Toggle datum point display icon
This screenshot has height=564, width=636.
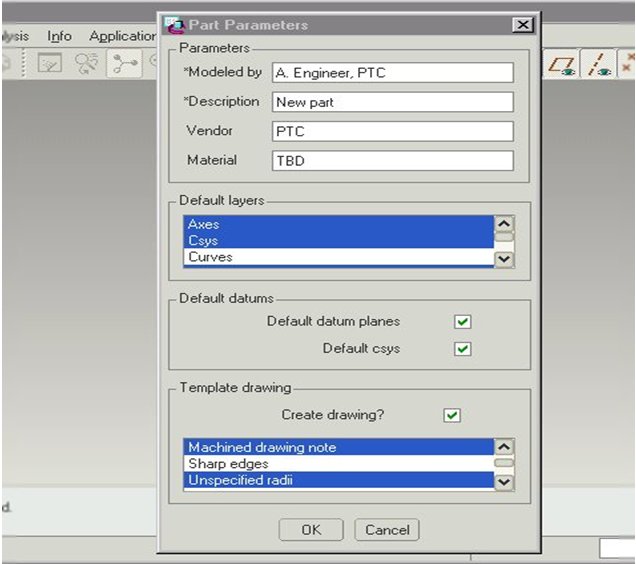(627, 65)
